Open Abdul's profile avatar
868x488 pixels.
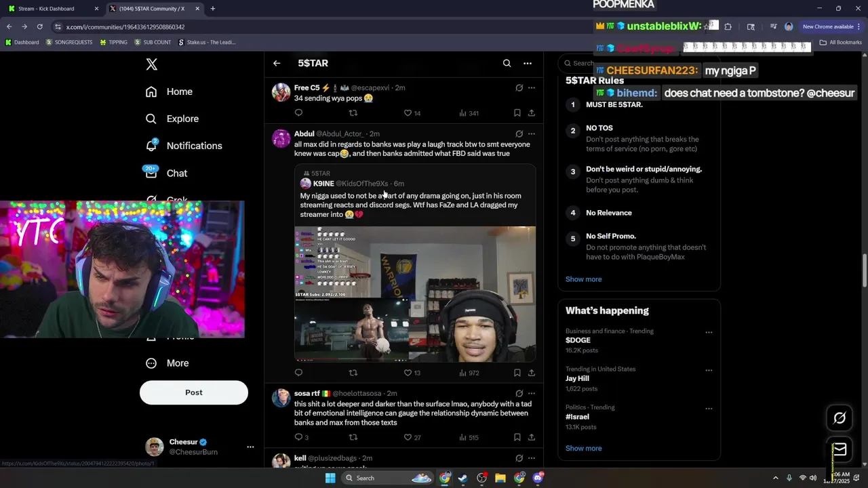pos(281,138)
